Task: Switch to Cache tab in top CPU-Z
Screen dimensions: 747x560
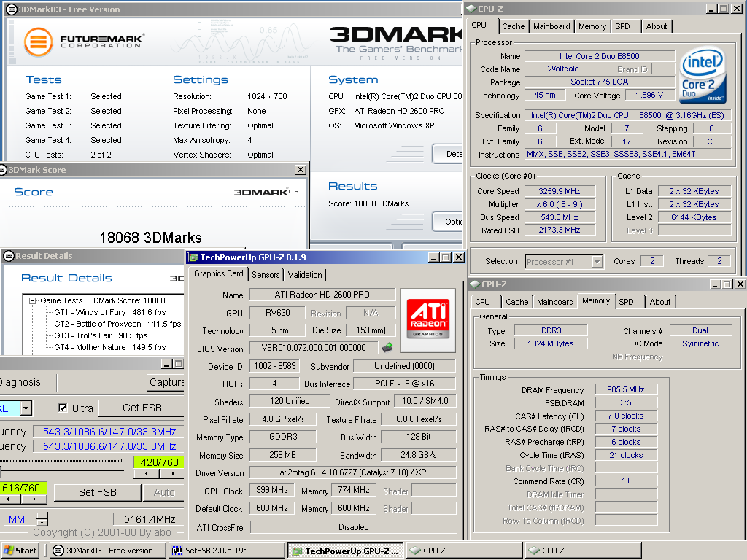Action: 513,26
